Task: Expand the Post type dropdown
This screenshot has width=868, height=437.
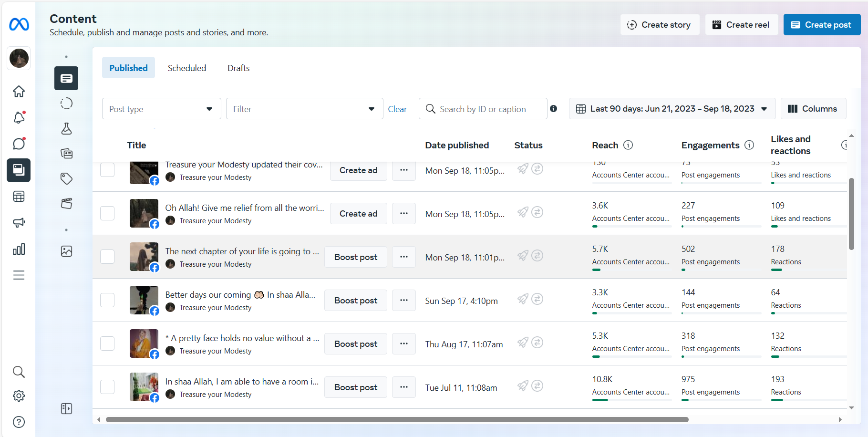Action: coord(161,109)
